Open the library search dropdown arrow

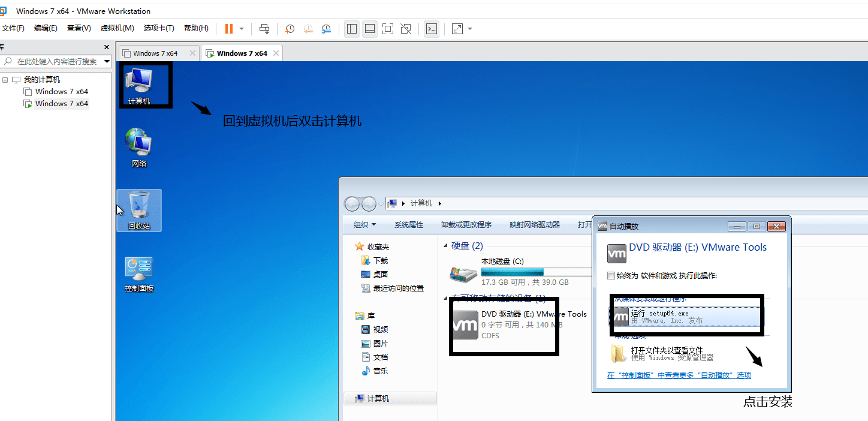[107, 61]
